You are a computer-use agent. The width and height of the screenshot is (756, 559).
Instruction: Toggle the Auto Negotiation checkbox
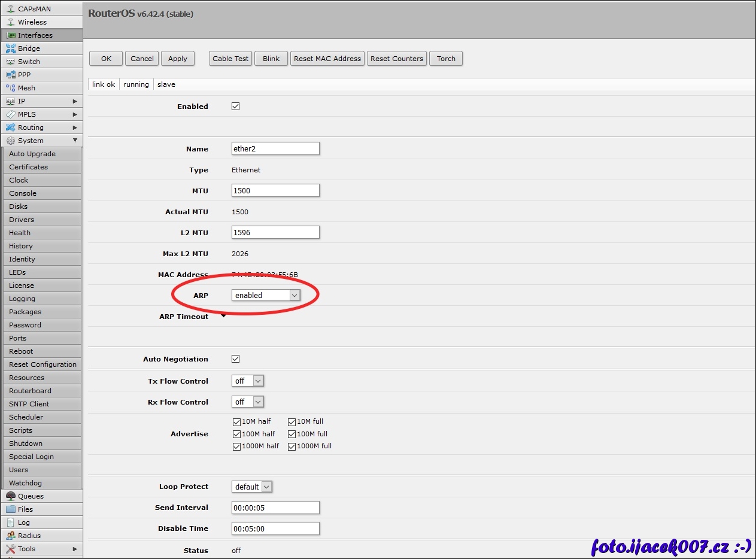(x=235, y=359)
